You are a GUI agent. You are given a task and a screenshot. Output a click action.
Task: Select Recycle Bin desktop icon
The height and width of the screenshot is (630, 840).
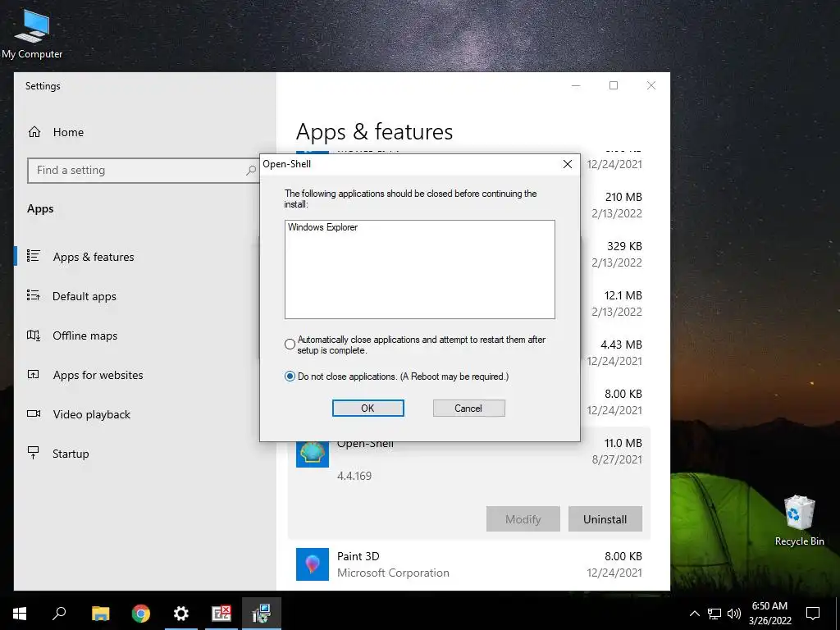[x=799, y=521]
